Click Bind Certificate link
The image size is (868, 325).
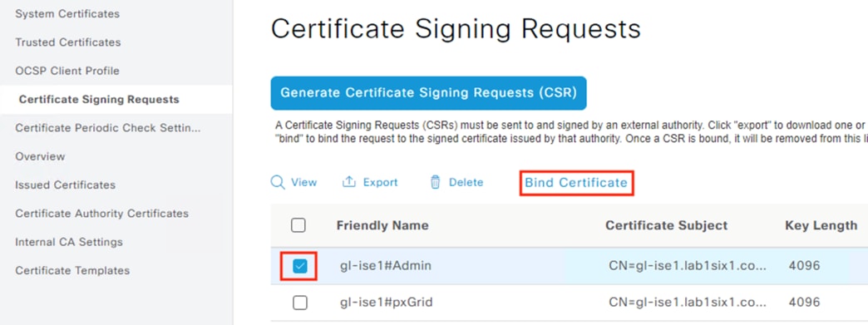tap(576, 183)
